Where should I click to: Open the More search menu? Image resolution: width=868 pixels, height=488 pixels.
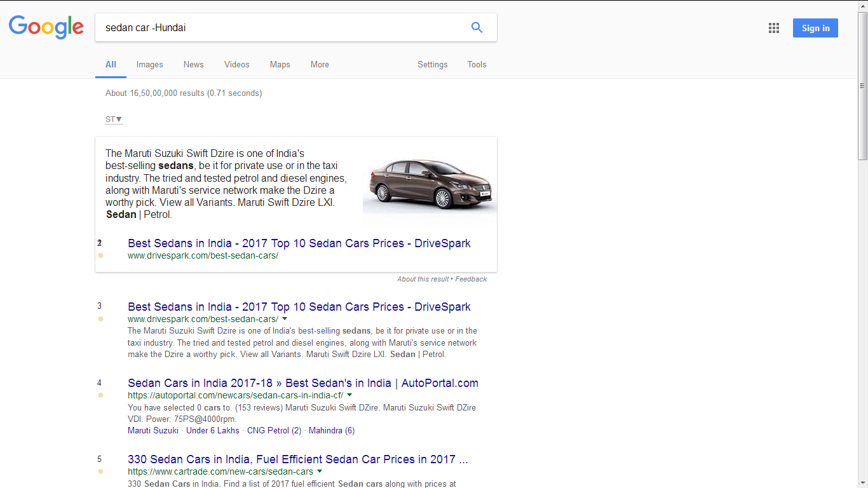[x=320, y=64]
